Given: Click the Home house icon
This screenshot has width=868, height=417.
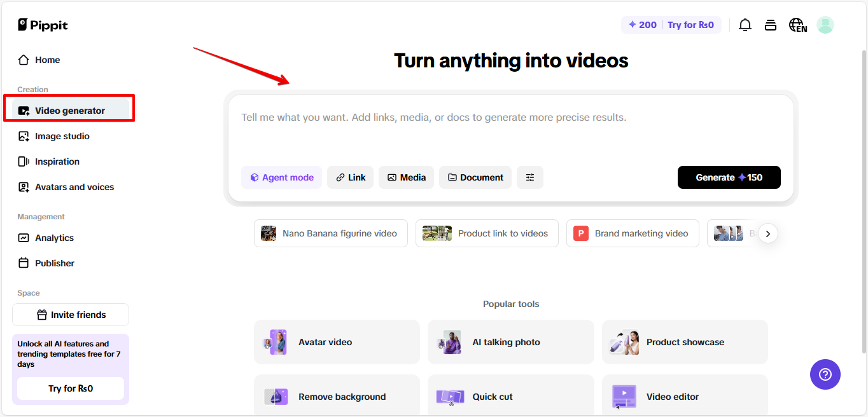Looking at the screenshot, I should (24, 60).
